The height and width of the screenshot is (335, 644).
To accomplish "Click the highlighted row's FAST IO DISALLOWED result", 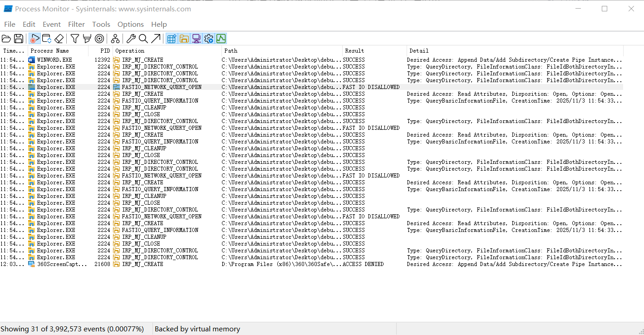I will tap(371, 87).
